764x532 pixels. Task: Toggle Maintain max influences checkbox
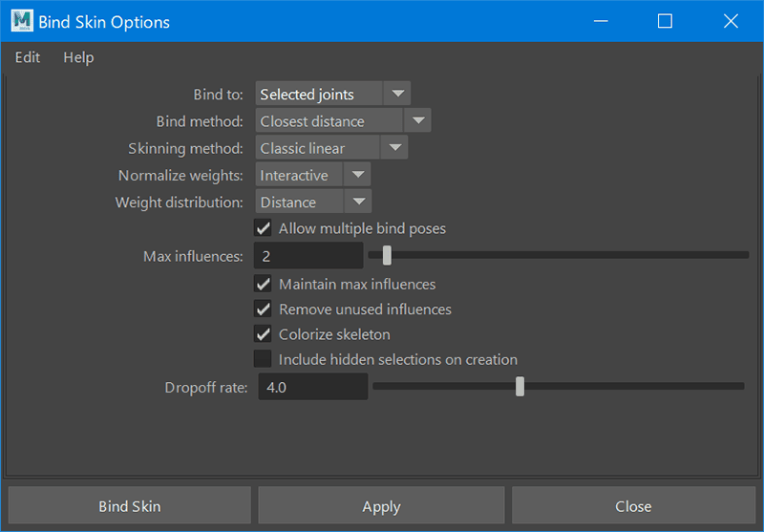pos(264,284)
